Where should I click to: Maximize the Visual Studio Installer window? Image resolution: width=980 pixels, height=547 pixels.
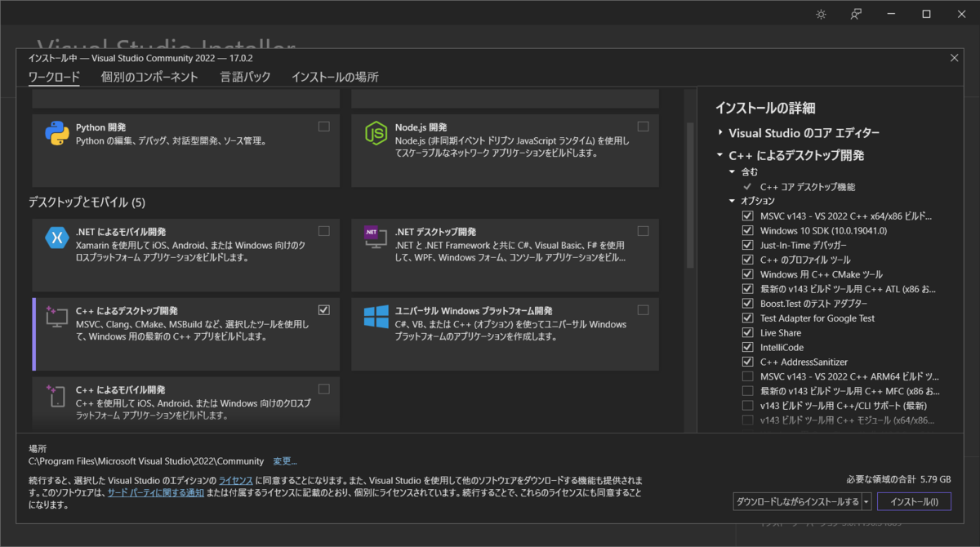[x=926, y=14]
